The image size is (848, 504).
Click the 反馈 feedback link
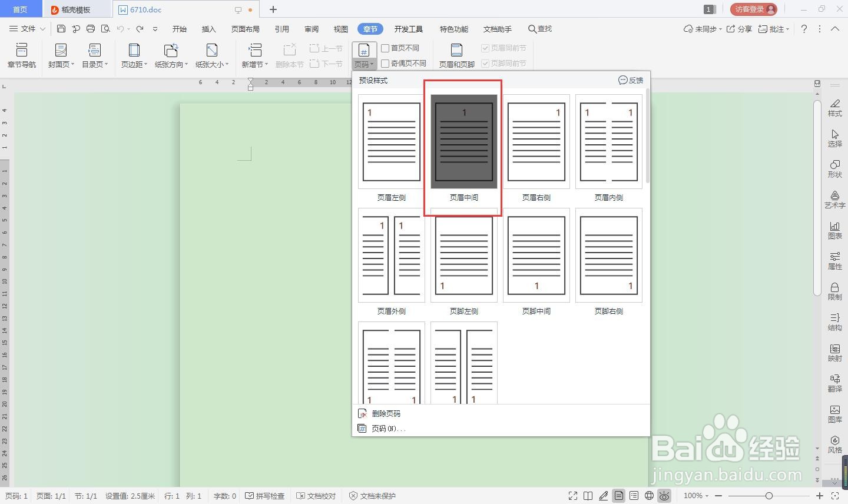(x=631, y=80)
